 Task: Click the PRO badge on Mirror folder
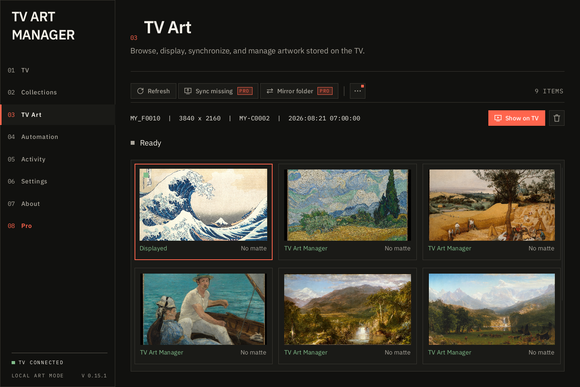[325, 91]
